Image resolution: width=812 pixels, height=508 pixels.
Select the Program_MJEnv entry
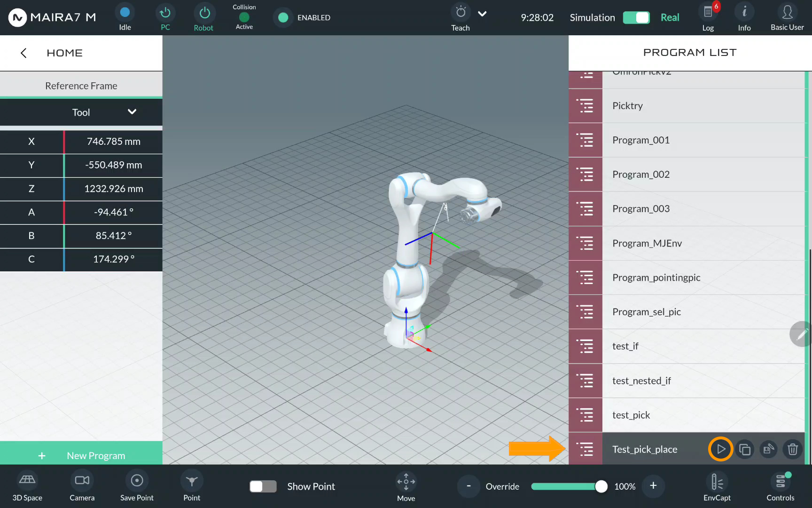703,243
